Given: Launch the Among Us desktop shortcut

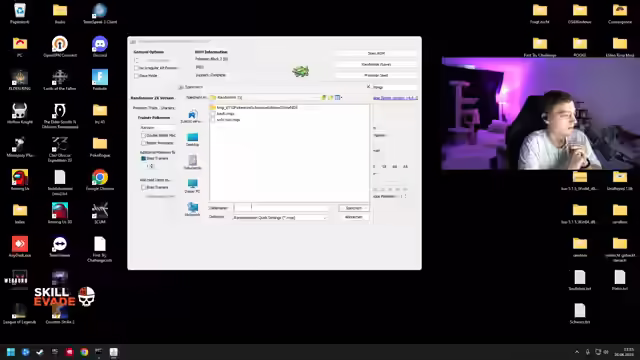Looking at the screenshot, I should click(20, 180).
